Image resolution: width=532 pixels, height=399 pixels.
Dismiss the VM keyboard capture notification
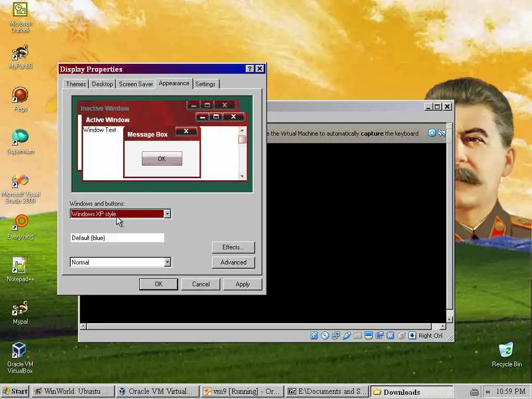(432, 133)
